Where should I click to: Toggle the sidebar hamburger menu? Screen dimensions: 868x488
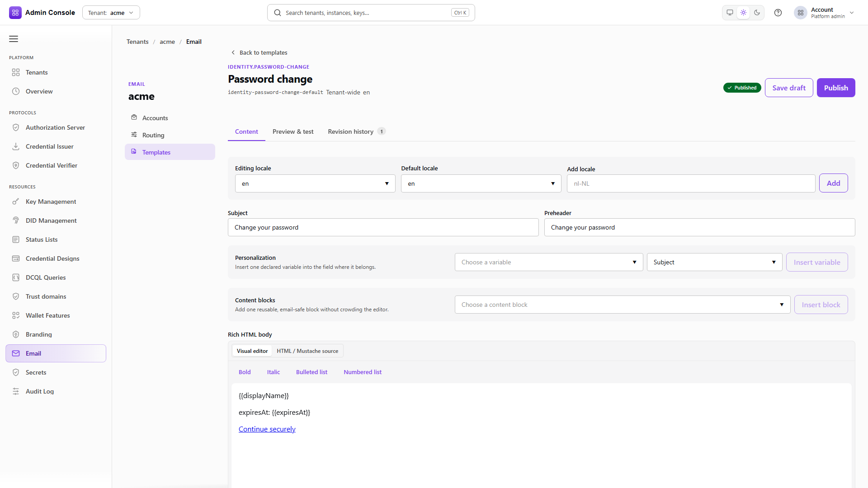14,39
